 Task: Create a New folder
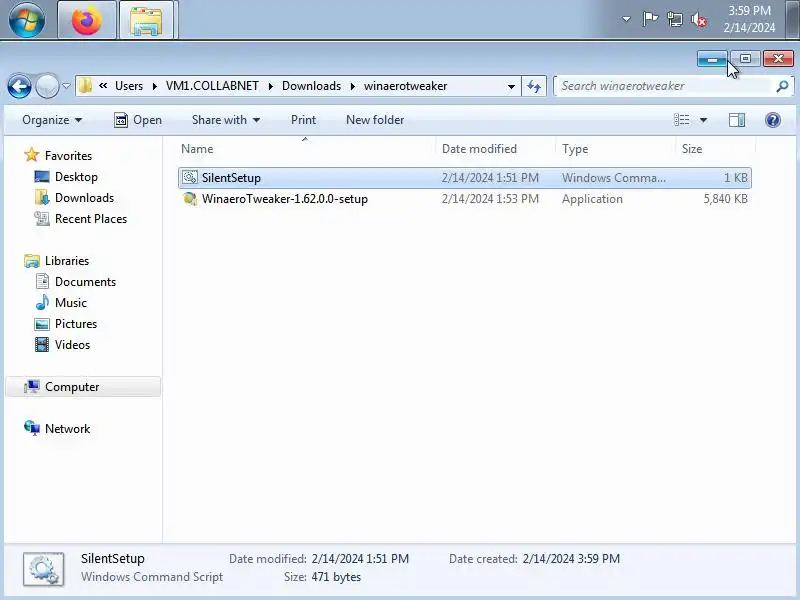coord(375,120)
